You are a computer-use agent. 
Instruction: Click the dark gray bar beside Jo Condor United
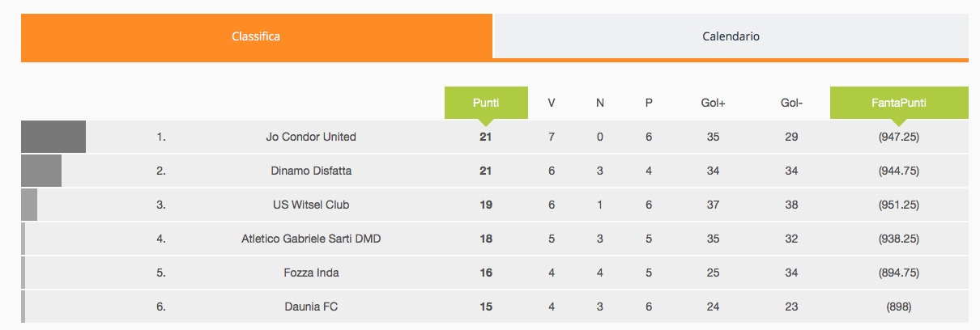coord(53,137)
